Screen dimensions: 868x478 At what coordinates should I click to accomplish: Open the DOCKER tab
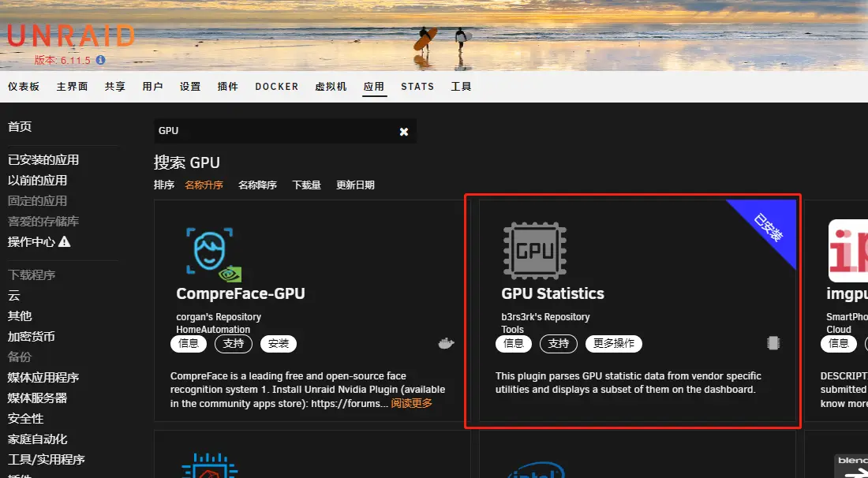(x=276, y=87)
